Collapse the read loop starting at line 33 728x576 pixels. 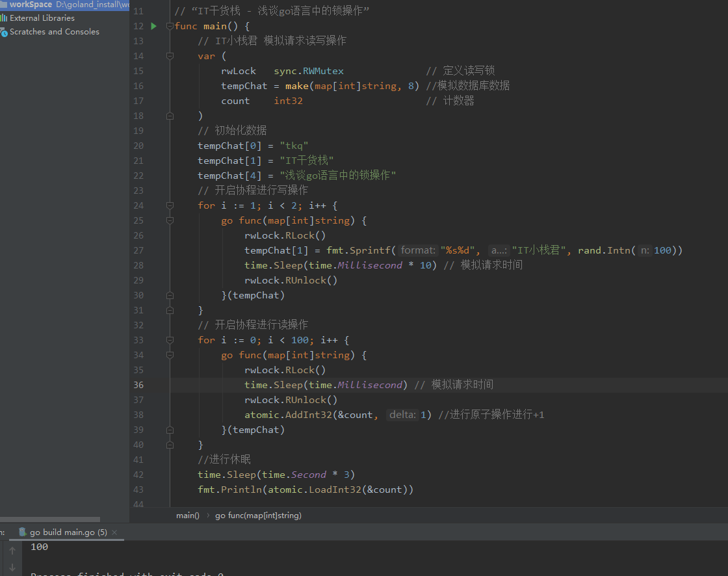coord(170,340)
